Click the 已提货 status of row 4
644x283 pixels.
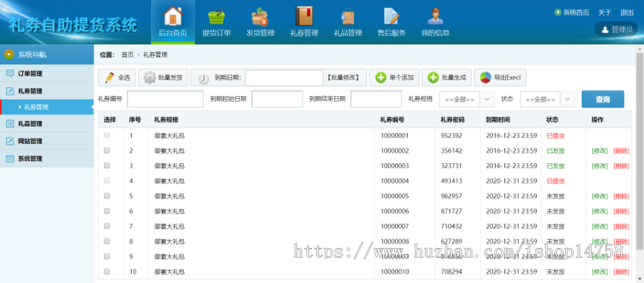point(555,181)
